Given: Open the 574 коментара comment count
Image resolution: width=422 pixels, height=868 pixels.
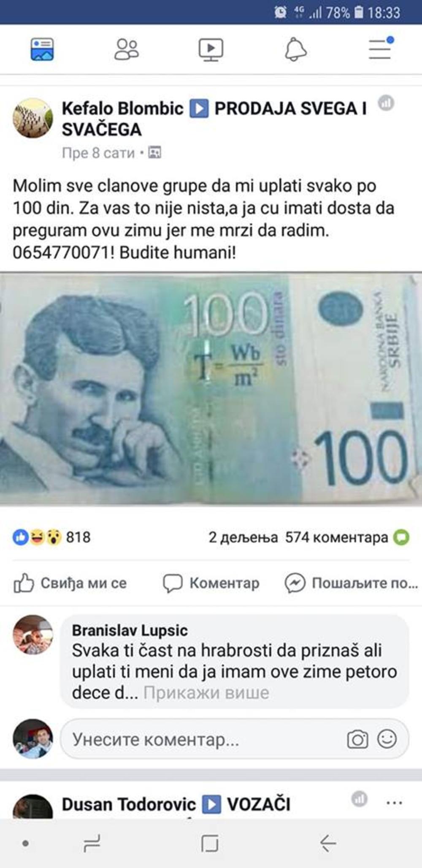Looking at the screenshot, I should 337,537.
